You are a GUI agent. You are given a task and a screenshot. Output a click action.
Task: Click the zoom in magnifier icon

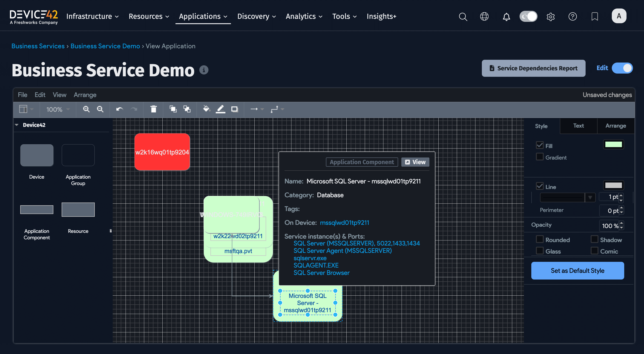click(86, 109)
